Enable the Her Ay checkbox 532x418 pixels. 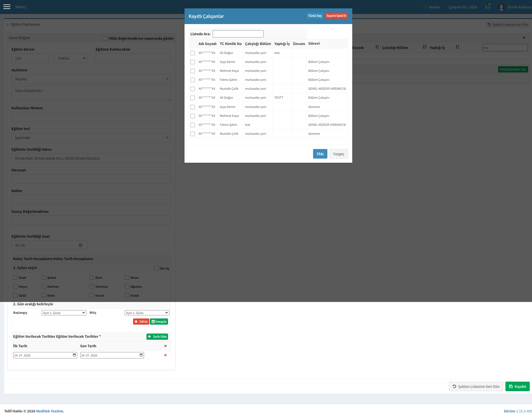157,268
